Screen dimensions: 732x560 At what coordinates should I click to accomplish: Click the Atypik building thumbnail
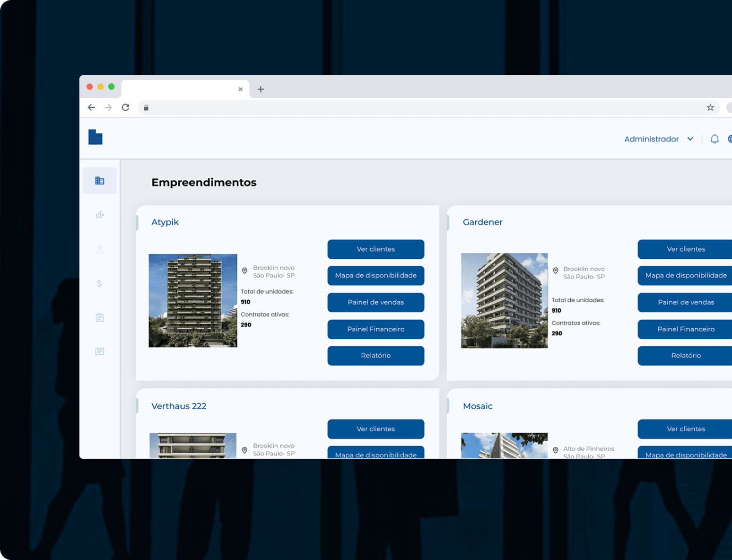tap(192, 300)
